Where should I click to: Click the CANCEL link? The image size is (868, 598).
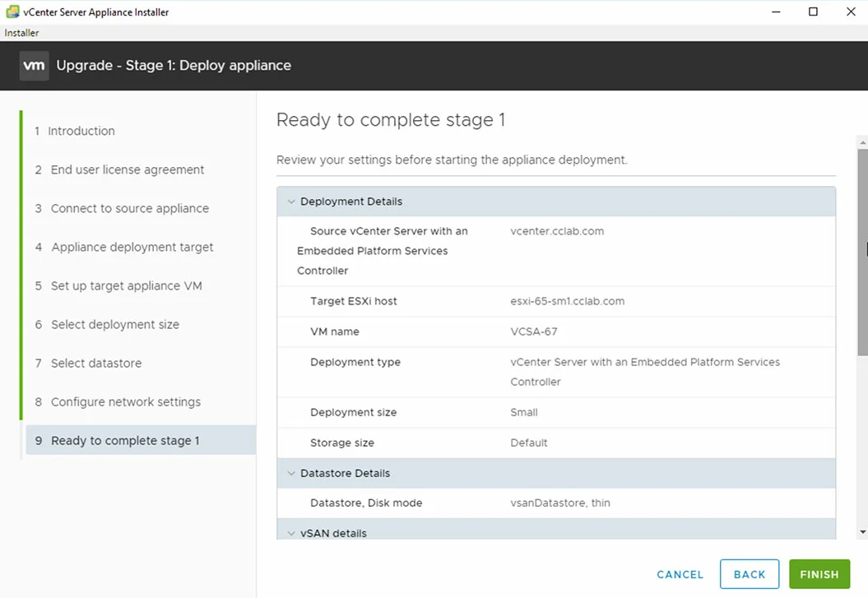[680, 575]
